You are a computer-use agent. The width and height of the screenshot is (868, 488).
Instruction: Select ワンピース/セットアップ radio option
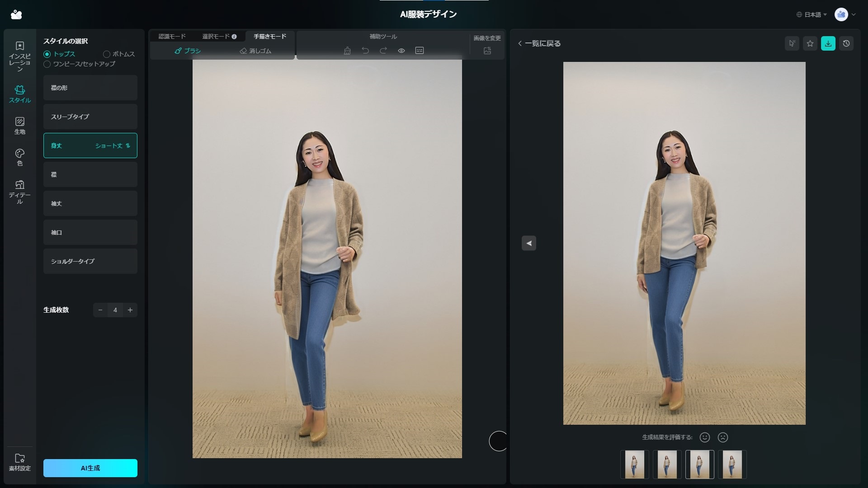tap(47, 64)
